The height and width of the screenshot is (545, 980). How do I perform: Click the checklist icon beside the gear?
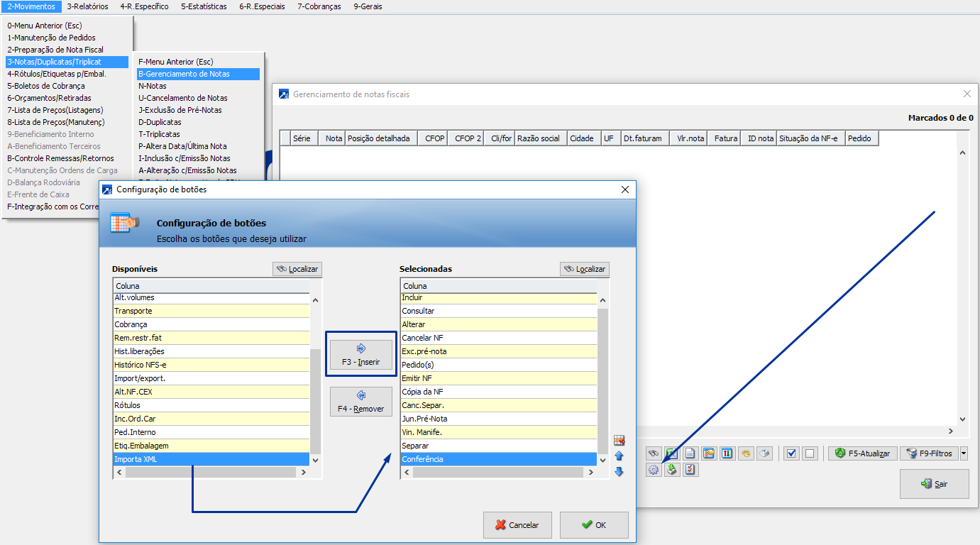click(690, 470)
